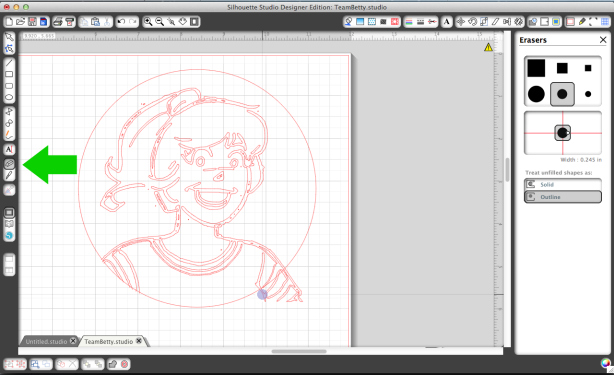This screenshot has width=614, height=375.
Task: Open the Trace window icon
Action: [556, 22]
